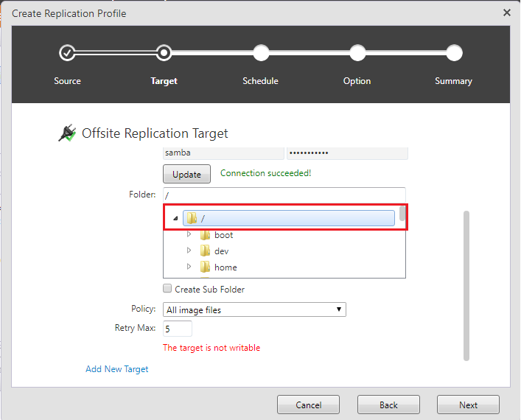Jump to the Schedule step label

point(260,81)
